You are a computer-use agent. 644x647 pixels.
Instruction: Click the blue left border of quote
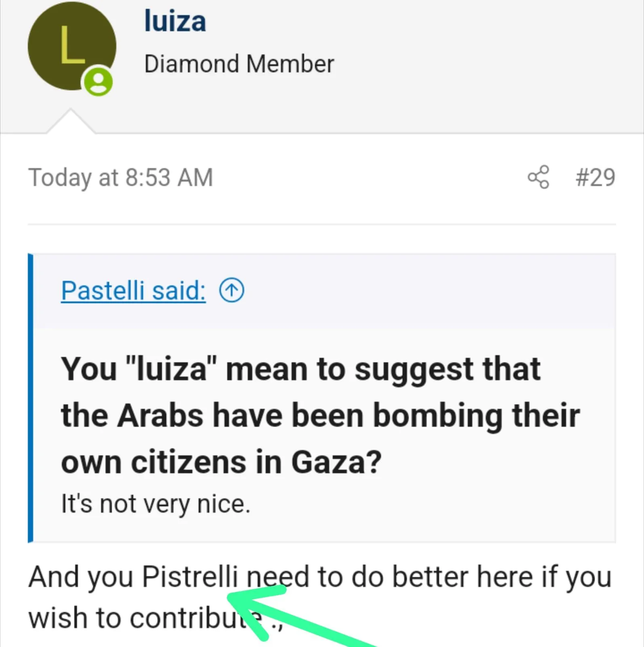pyautogui.click(x=30, y=398)
